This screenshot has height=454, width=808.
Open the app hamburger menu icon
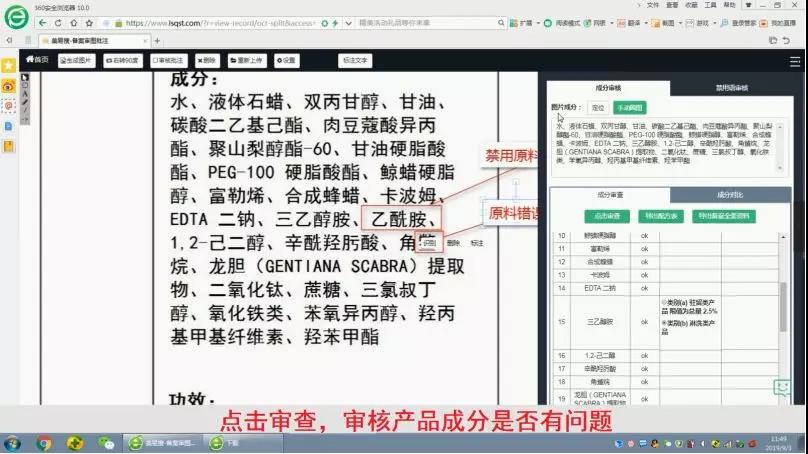click(x=795, y=62)
